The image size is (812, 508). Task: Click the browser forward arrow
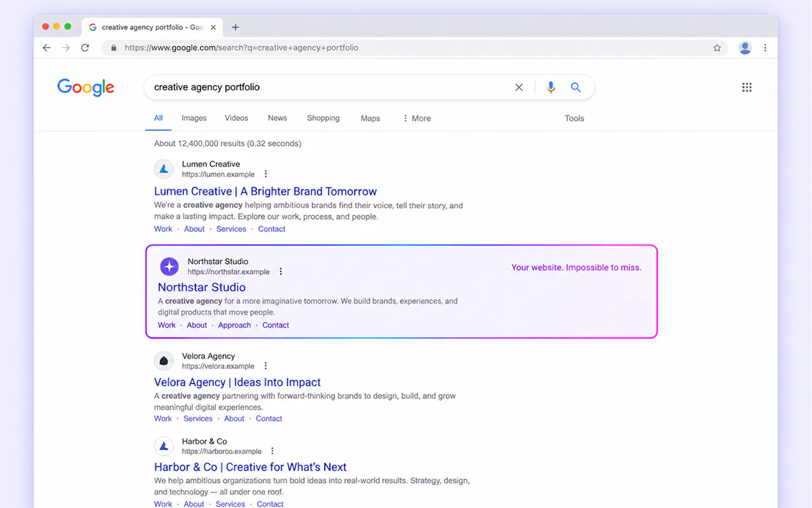click(x=66, y=48)
